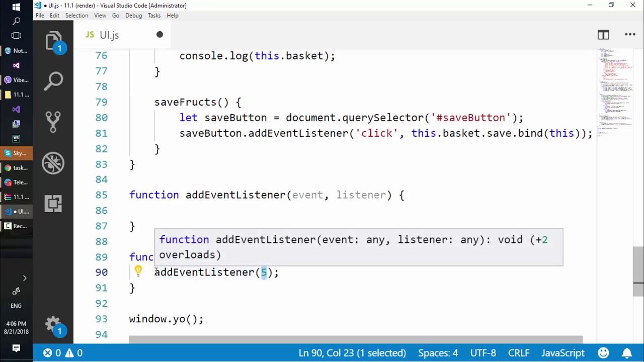This screenshot has width=644, height=362.
Task: Open the Tasks menu
Action: pyautogui.click(x=154, y=16)
